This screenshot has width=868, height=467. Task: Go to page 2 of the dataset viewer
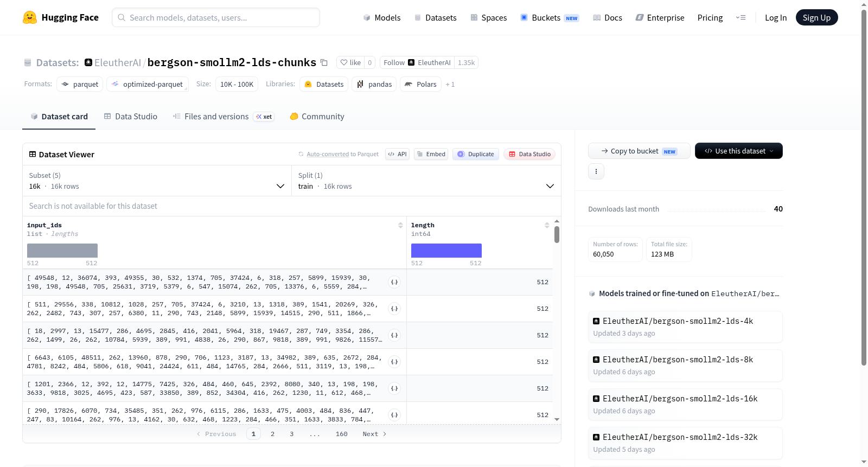(x=272, y=434)
